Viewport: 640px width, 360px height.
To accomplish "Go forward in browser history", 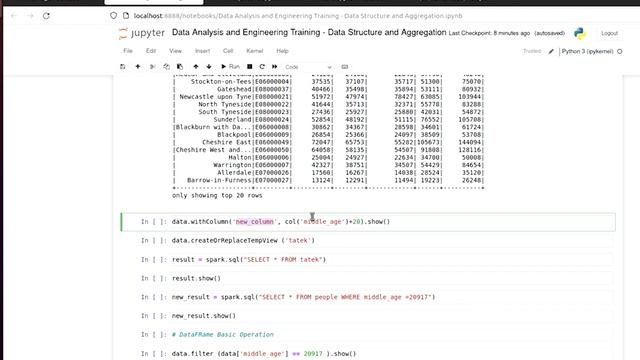I will [30, 16].
